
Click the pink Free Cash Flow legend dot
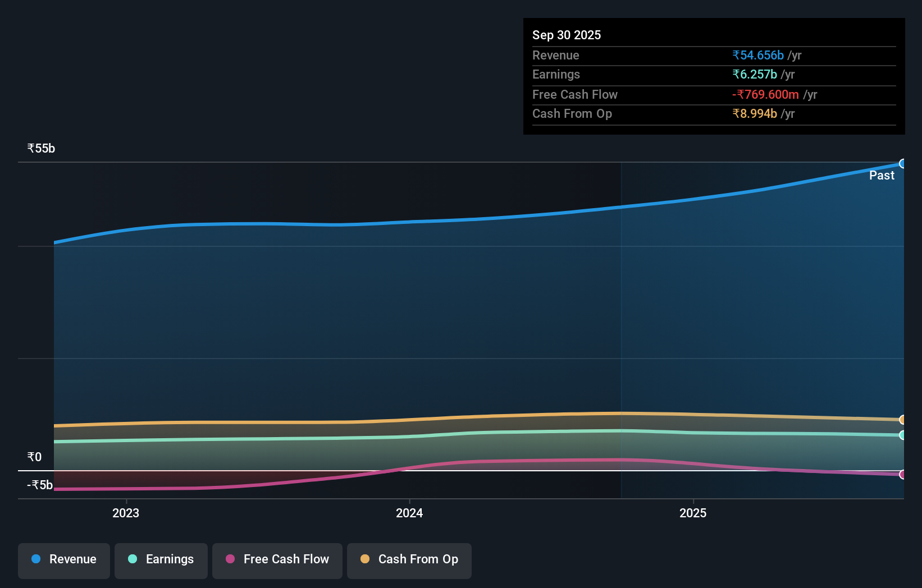click(x=230, y=559)
